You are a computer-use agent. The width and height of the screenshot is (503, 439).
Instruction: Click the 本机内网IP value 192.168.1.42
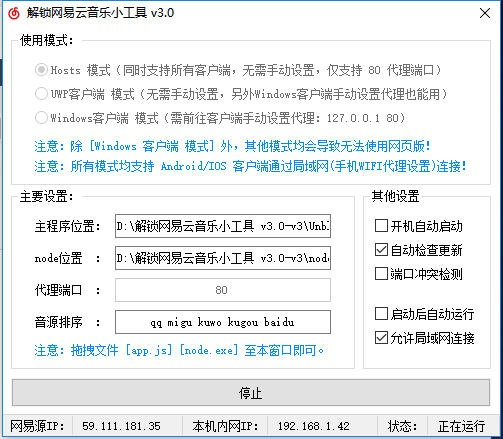(x=314, y=426)
